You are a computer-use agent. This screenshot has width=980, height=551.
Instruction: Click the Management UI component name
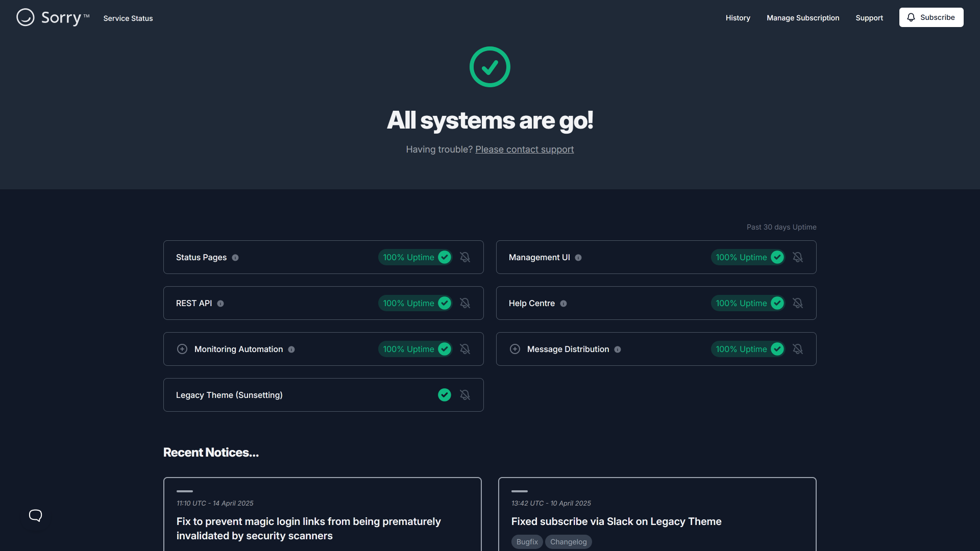(x=540, y=258)
